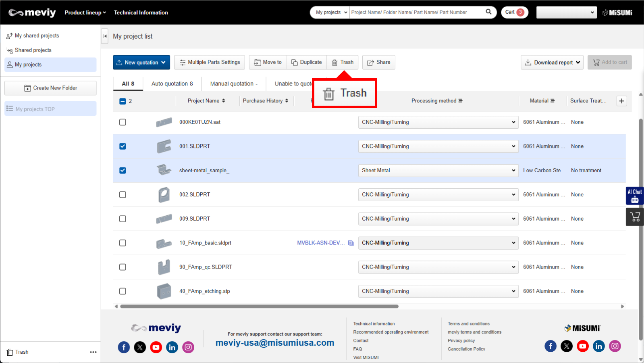Click the Create New Folder button
644x363 pixels.
coord(50,88)
